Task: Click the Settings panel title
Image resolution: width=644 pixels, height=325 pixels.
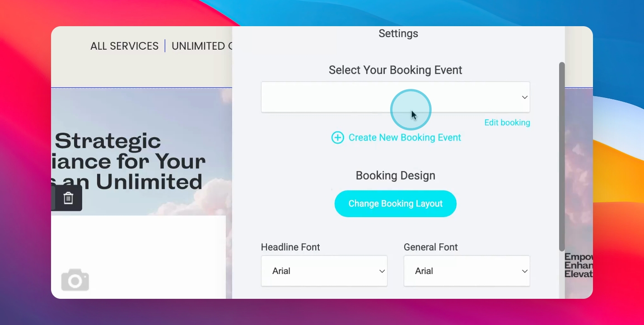Action: pos(398,33)
